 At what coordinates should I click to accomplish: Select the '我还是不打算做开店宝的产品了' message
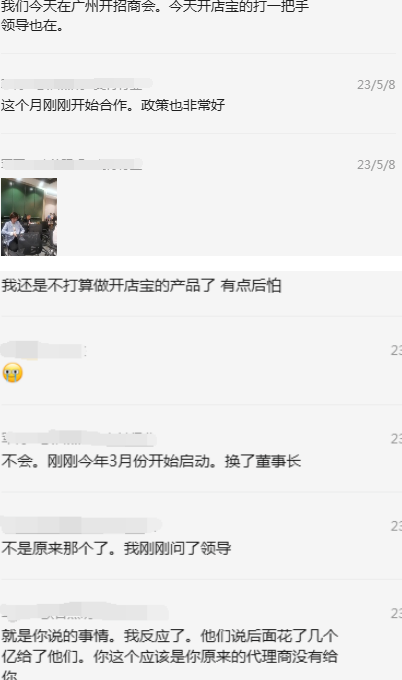point(141,286)
